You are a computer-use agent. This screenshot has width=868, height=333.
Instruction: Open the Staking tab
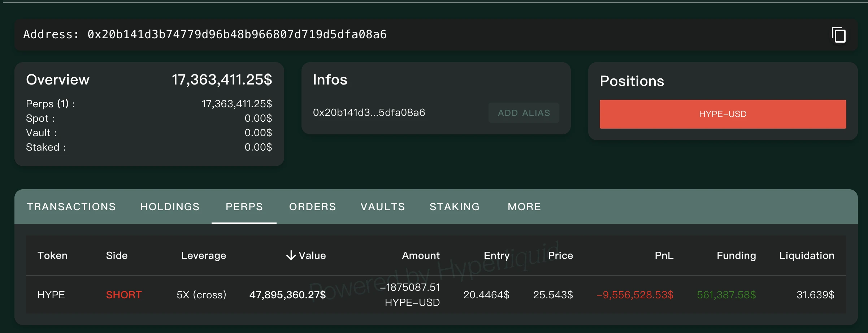tap(455, 207)
